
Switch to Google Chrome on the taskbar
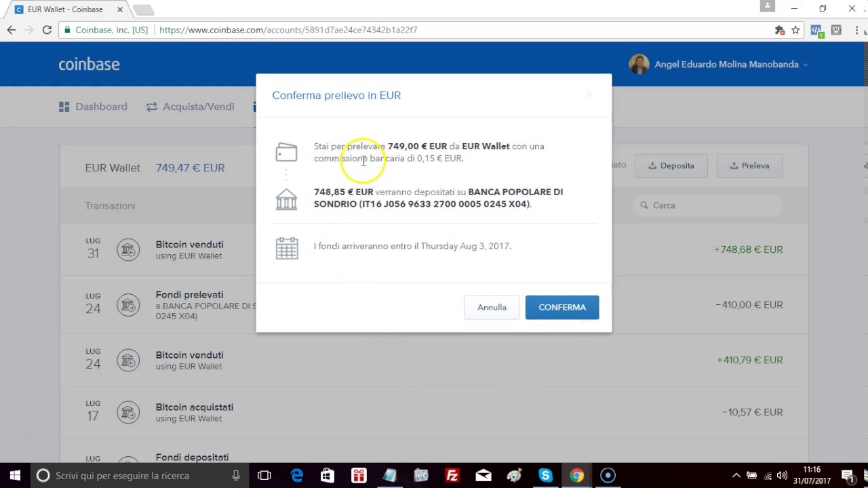click(576, 476)
